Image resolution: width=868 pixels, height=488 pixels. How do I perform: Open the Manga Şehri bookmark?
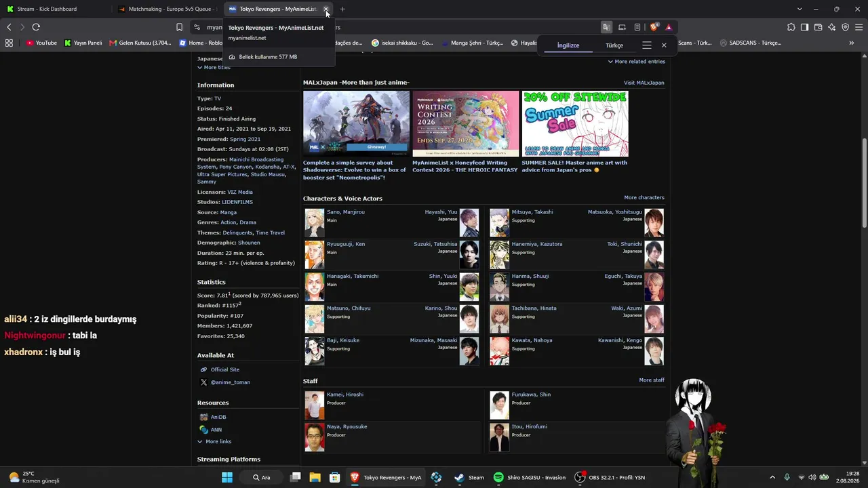tap(472, 43)
